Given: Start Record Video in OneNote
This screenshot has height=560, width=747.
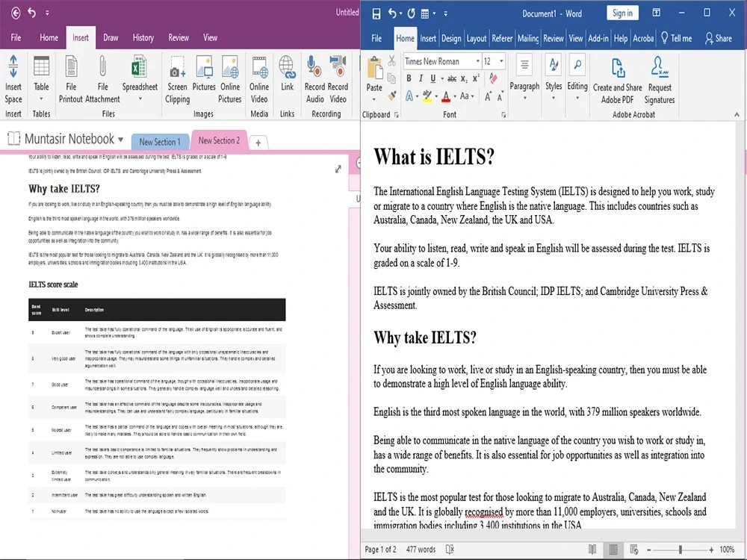Looking at the screenshot, I should 338,66.
